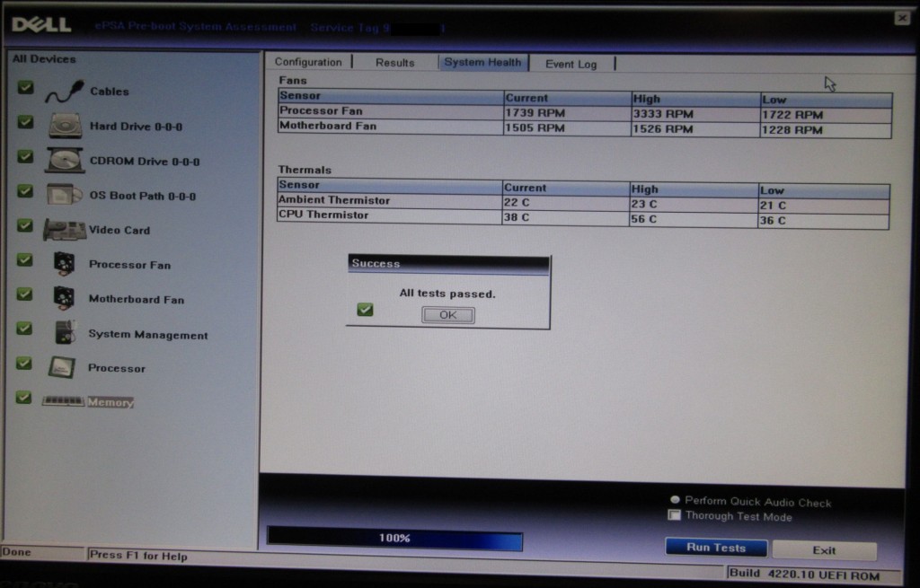Toggle the Memory device checkbox
The height and width of the screenshot is (588, 920).
24,397
